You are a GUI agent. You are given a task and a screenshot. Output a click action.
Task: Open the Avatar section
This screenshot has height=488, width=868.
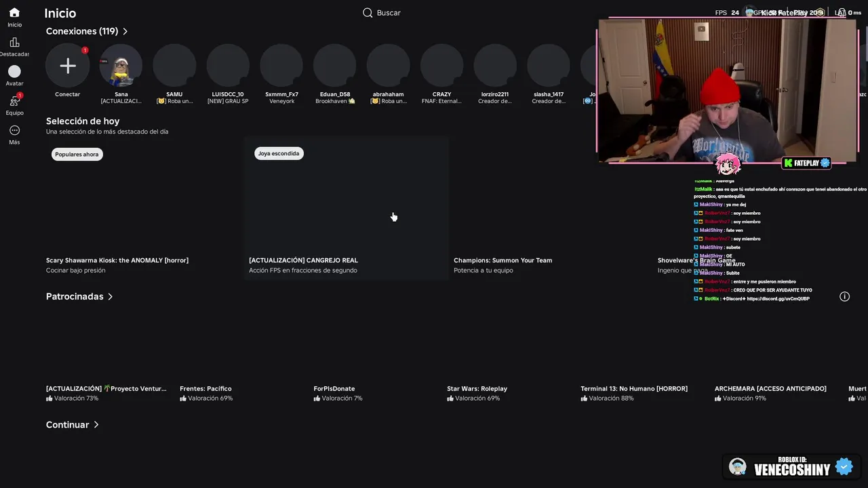14,75
